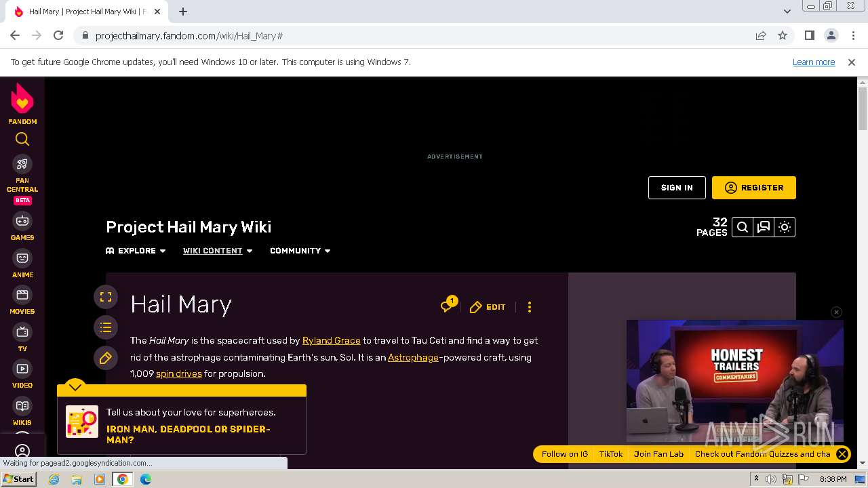Toggle Chrome side panel

click(810, 35)
